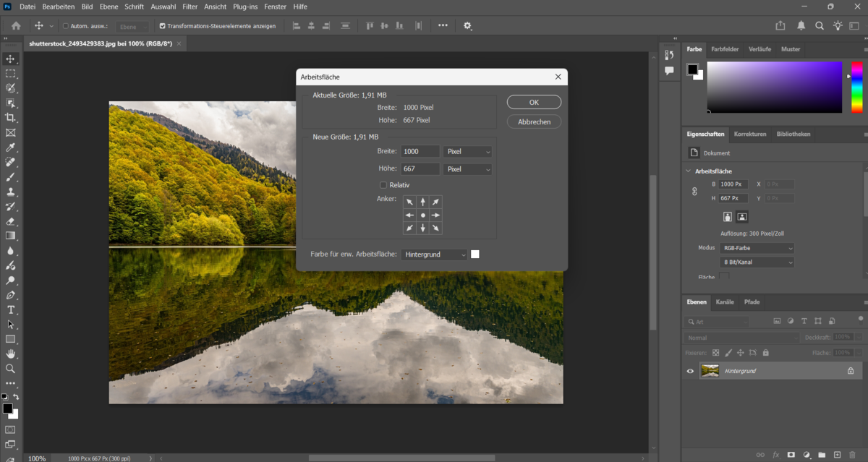868x462 pixels.
Task: Select the Lasso tool
Action: [10, 88]
